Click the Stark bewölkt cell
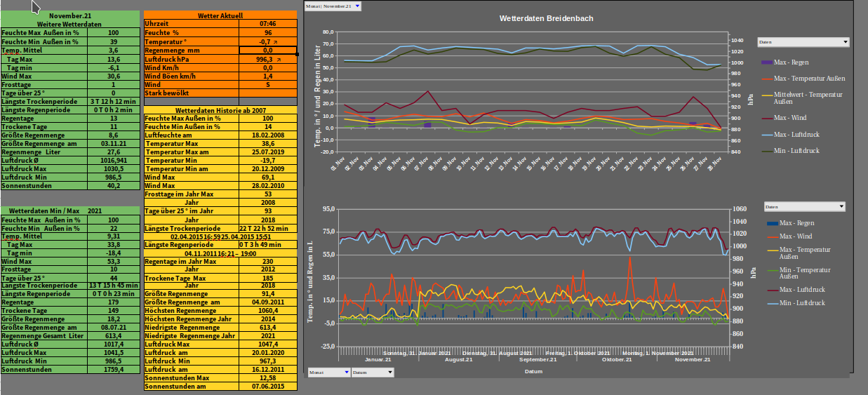This screenshot has height=395, width=868. tap(191, 93)
